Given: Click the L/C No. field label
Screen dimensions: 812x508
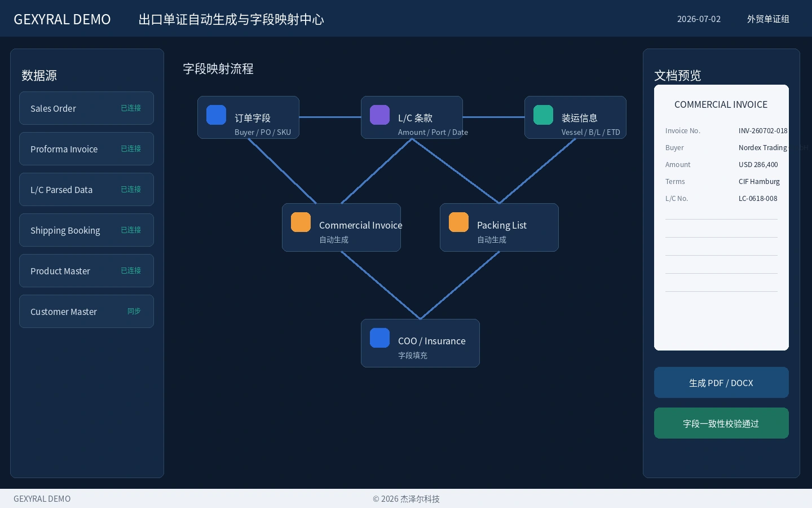Looking at the screenshot, I should tap(677, 198).
